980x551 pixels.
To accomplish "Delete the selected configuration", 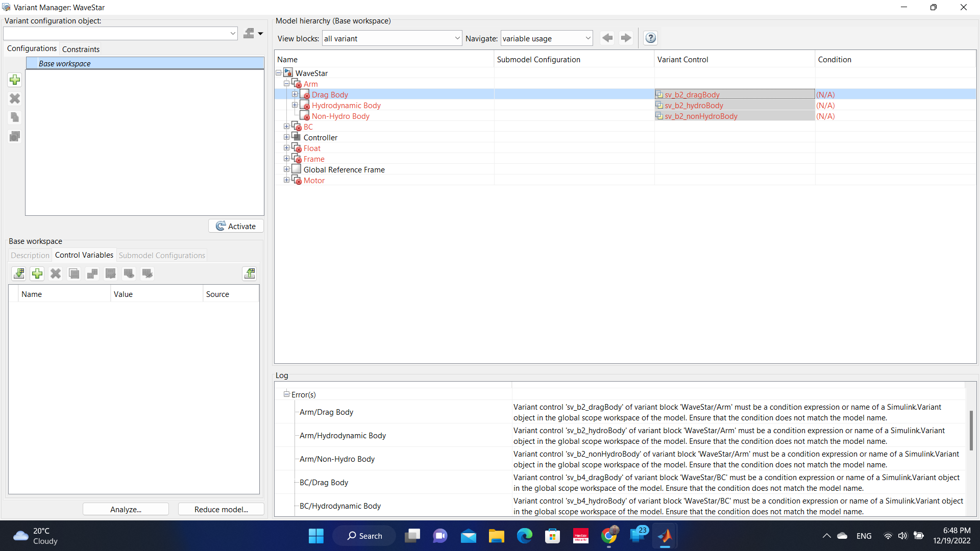I will [14, 98].
